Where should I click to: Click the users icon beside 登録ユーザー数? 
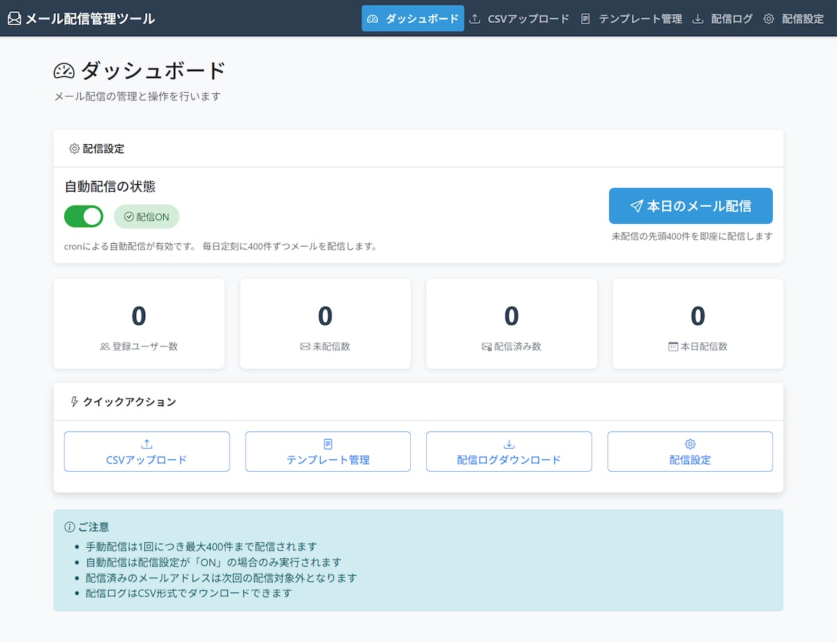coord(105,346)
